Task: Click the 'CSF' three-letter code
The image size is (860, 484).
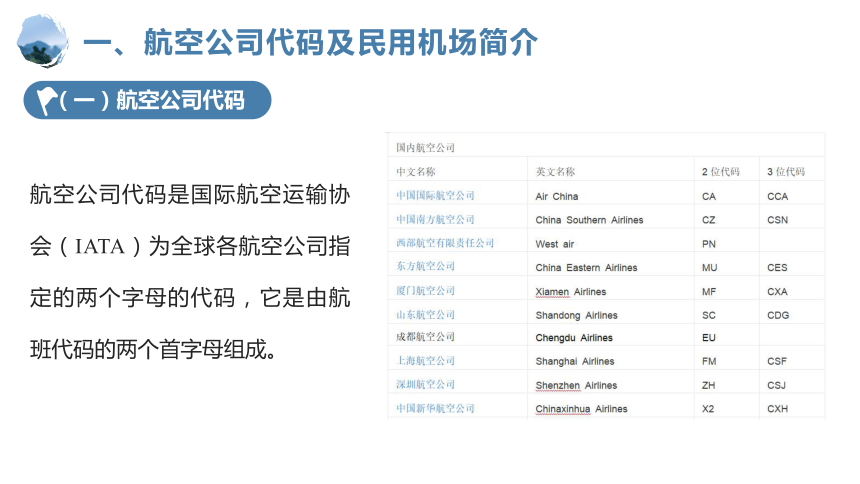Action: (x=777, y=362)
